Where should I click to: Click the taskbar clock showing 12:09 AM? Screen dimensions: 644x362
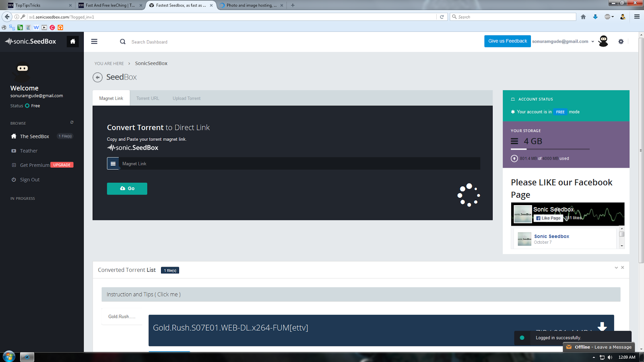627,357
